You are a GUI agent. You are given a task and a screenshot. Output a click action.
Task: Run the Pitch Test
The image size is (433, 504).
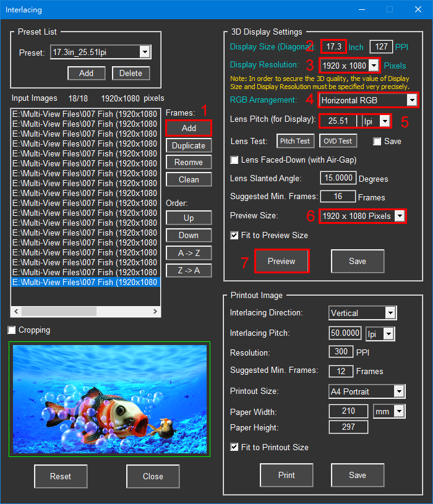[295, 141]
